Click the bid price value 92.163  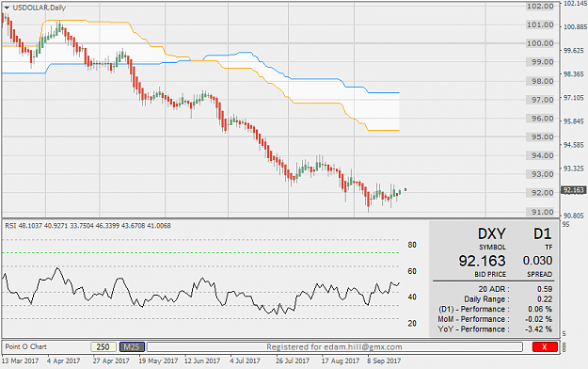(482, 261)
